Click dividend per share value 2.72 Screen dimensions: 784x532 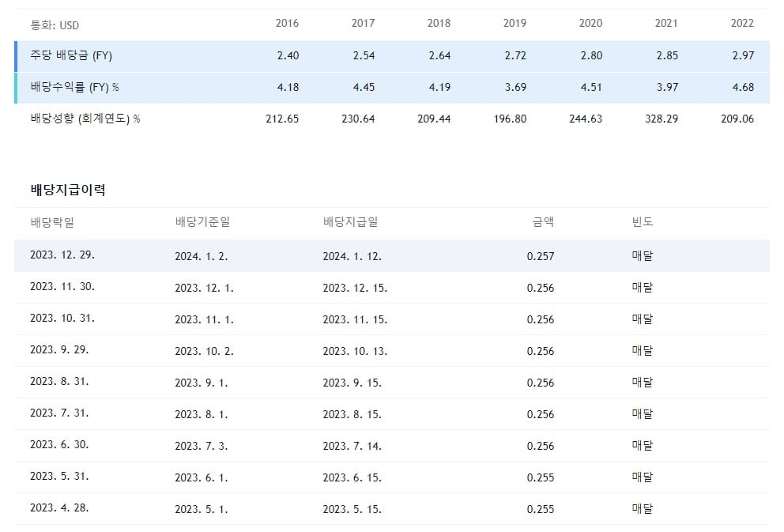click(515, 55)
